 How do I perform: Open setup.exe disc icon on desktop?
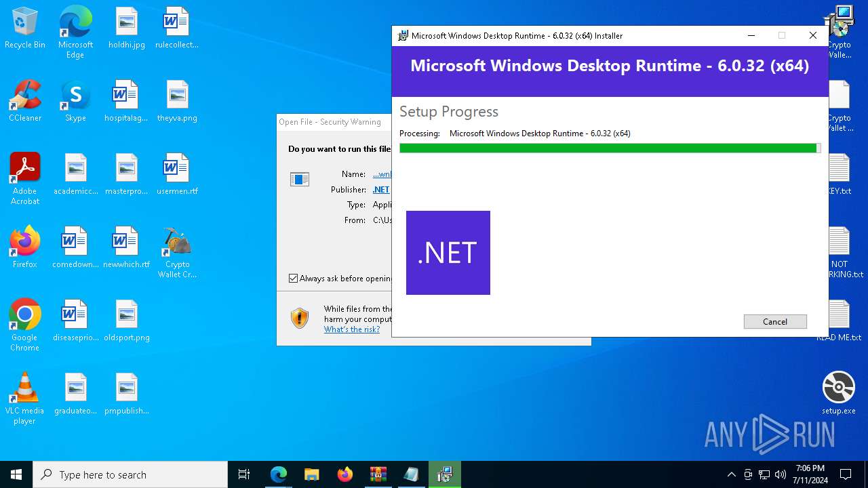click(839, 393)
